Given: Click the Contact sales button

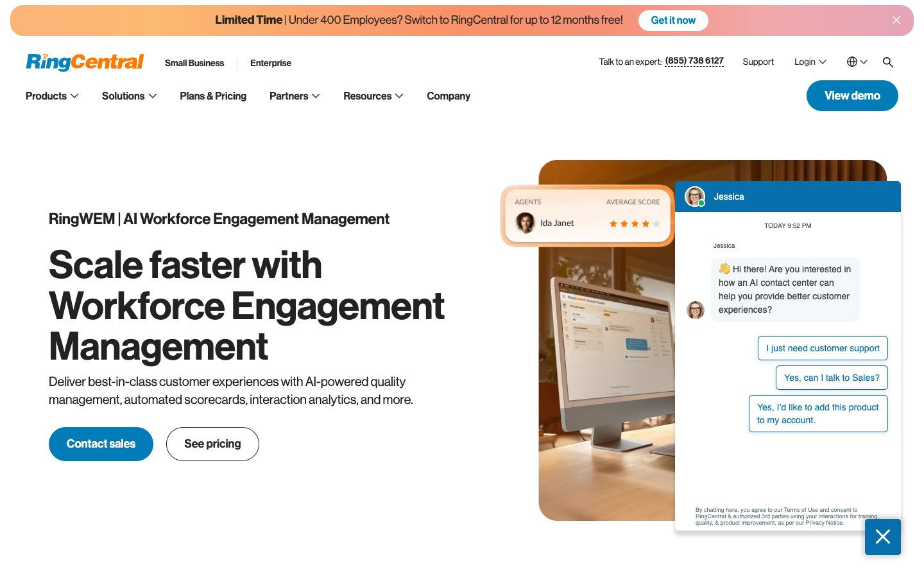Looking at the screenshot, I should (101, 444).
